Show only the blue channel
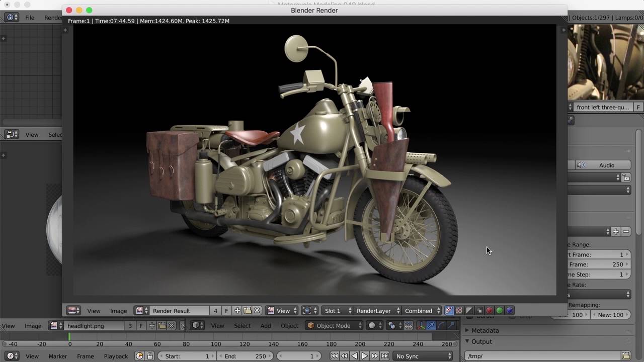Screen dimensions: 644x362 (x=509, y=311)
